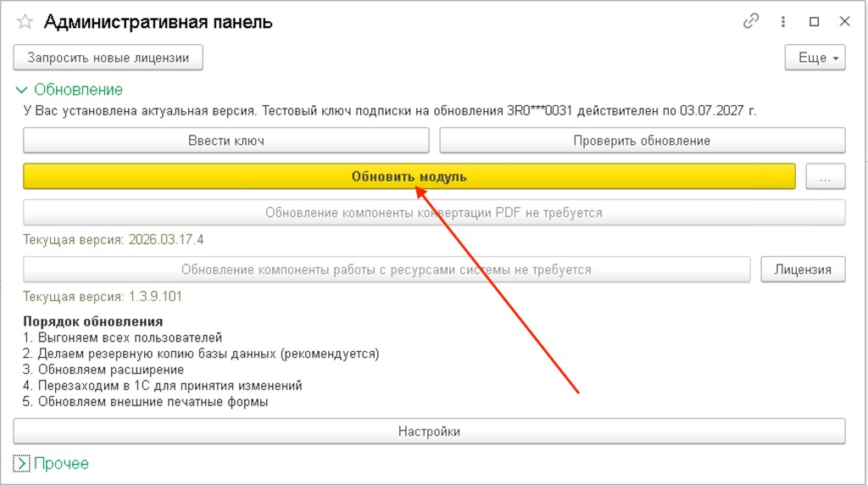The height and width of the screenshot is (485, 868).
Task: Click step '4. Перезаходим в 1С'
Action: [163, 386]
